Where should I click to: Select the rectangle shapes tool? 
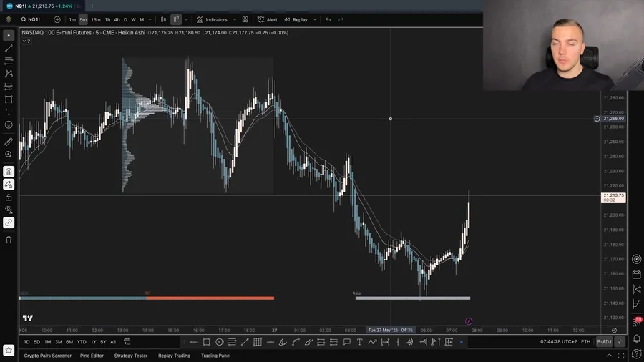(x=9, y=99)
